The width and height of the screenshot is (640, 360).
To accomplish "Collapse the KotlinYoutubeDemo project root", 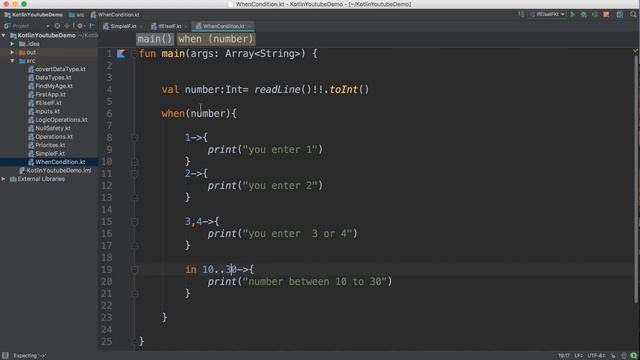I will [4, 36].
